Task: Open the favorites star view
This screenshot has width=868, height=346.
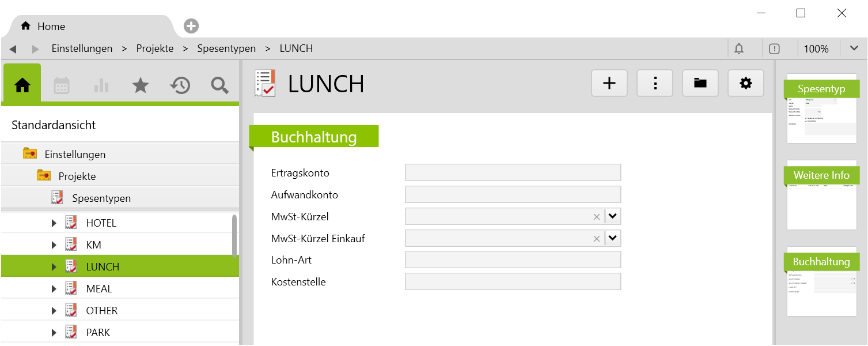Action: pos(141,85)
